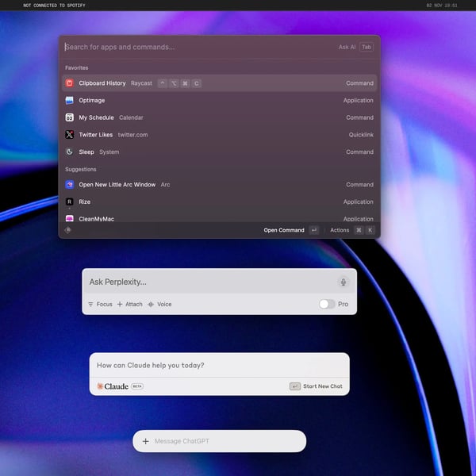Select the Sleep system command row

[x=220, y=152]
